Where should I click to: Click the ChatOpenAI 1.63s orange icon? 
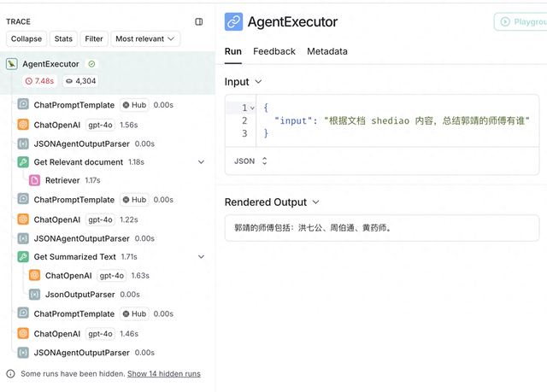coord(34,275)
